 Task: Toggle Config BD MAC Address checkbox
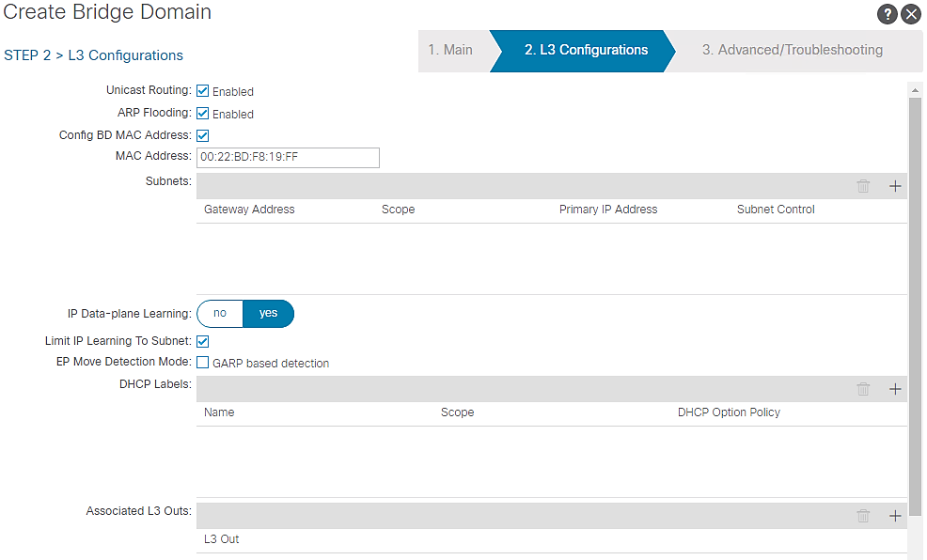tap(202, 135)
